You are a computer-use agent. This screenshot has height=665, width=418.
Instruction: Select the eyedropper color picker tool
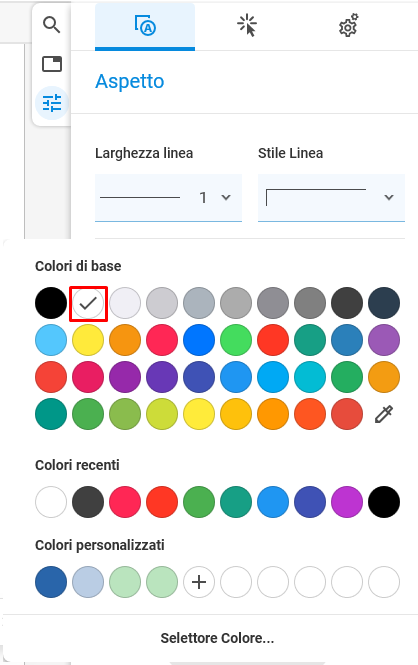click(x=384, y=414)
